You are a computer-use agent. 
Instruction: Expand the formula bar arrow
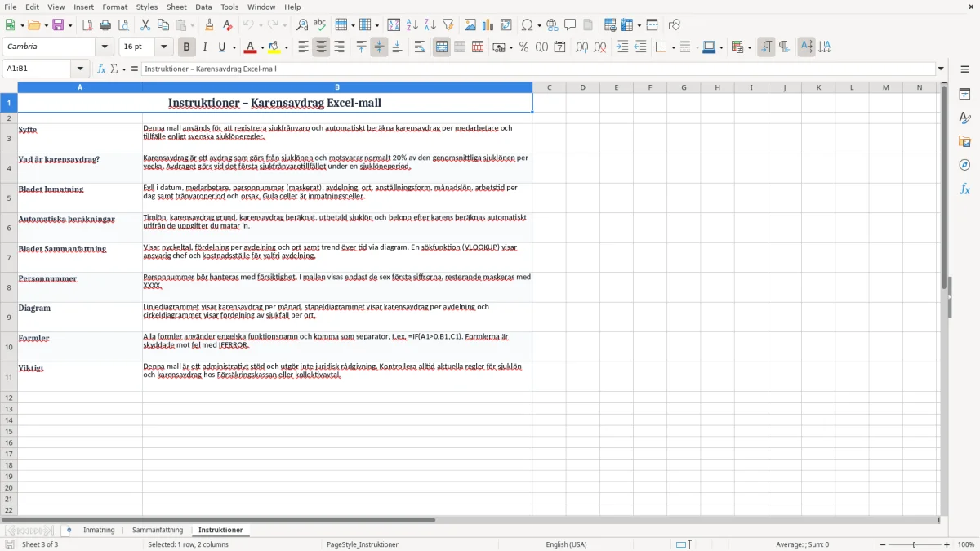[941, 69]
